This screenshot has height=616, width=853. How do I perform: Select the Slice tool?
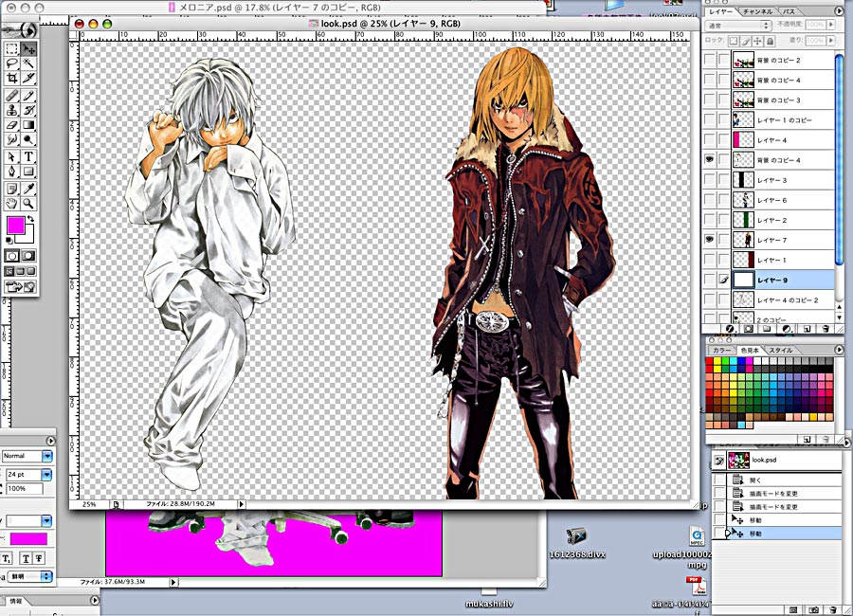coord(28,79)
